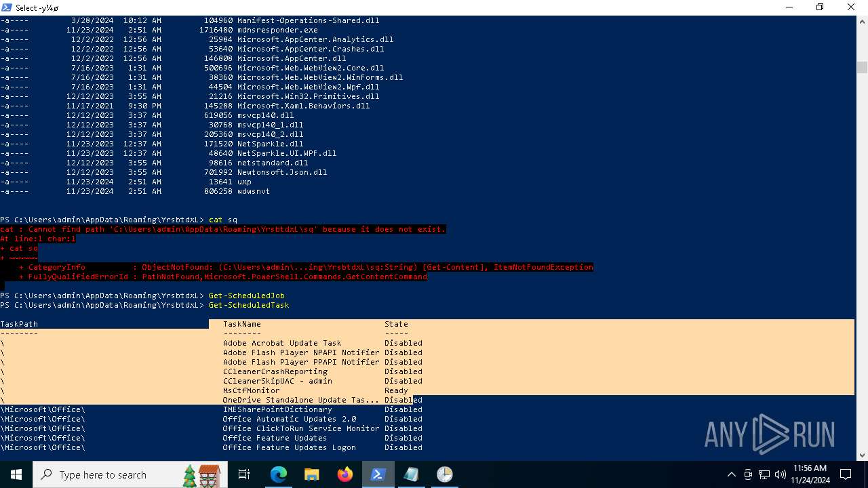Launch Microsoft Edge from the taskbar
This screenshot has height=488, width=868.
(279, 474)
